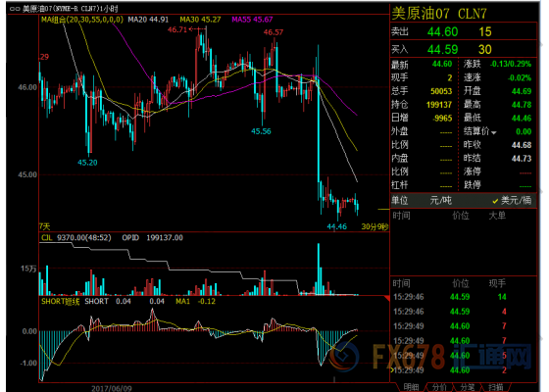Click the linked-windows icon before the chart title

click(x=15, y=9)
